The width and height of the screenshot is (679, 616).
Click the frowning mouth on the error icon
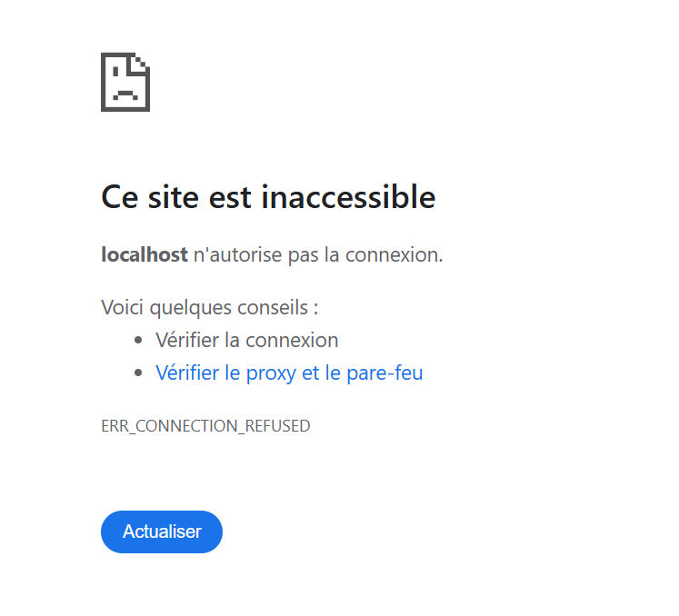(125, 94)
